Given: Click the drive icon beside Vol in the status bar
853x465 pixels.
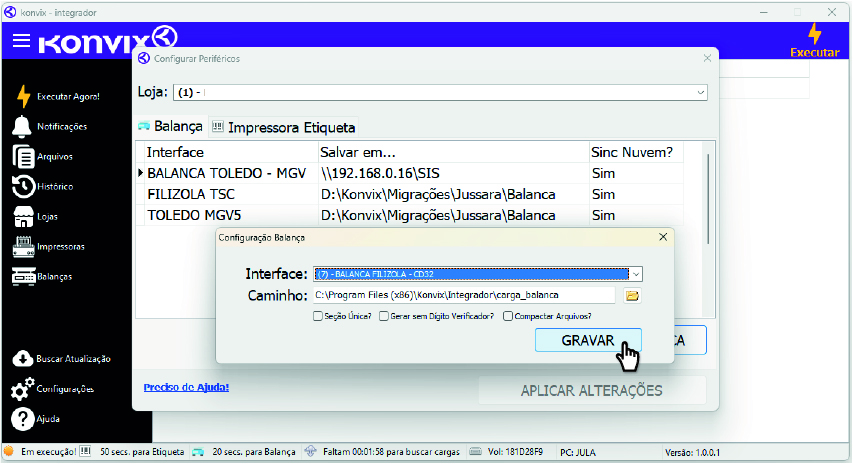Looking at the screenshot, I should [475, 451].
